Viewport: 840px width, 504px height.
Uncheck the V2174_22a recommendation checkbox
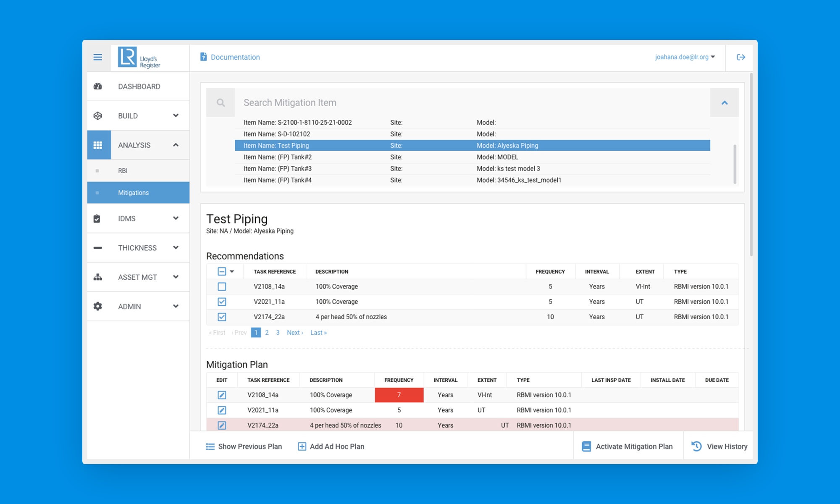click(222, 317)
